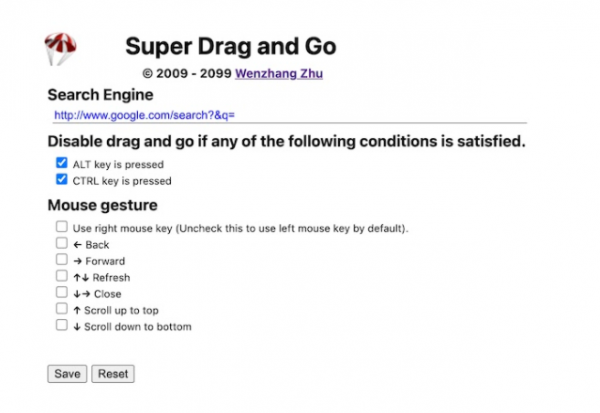Turn on the Close gesture checkbox

pyautogui.click(x=62, y=293)
